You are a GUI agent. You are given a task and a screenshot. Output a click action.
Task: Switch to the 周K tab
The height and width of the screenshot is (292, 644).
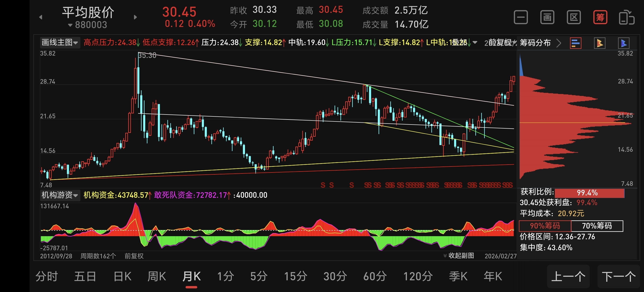156,276
